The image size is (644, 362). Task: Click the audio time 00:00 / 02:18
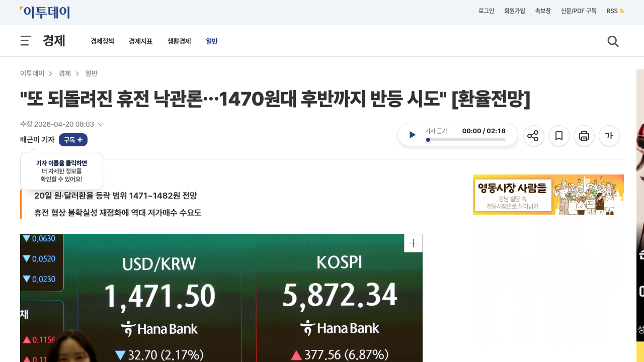(484, 131)
